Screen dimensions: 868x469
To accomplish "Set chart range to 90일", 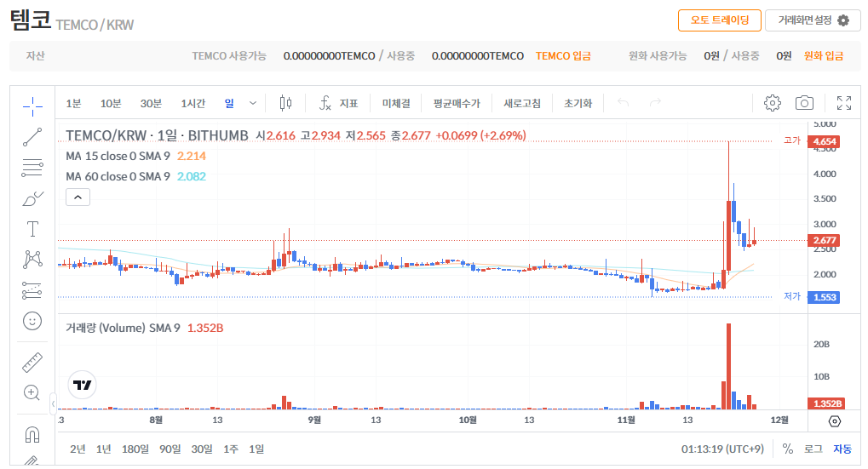I will pos(170,449).
